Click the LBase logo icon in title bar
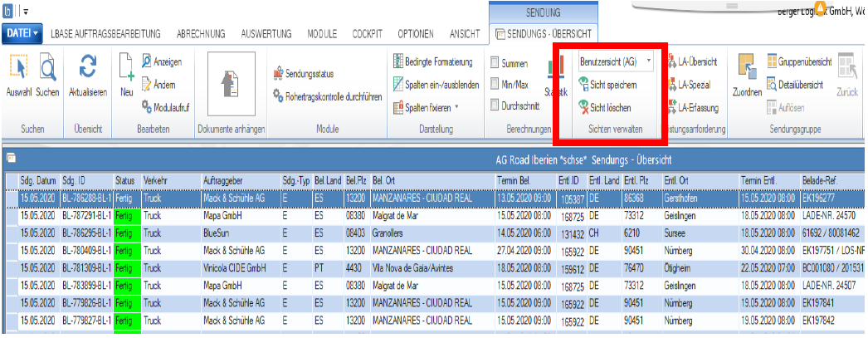Screen dimensions: 868x338 [8, 11]
